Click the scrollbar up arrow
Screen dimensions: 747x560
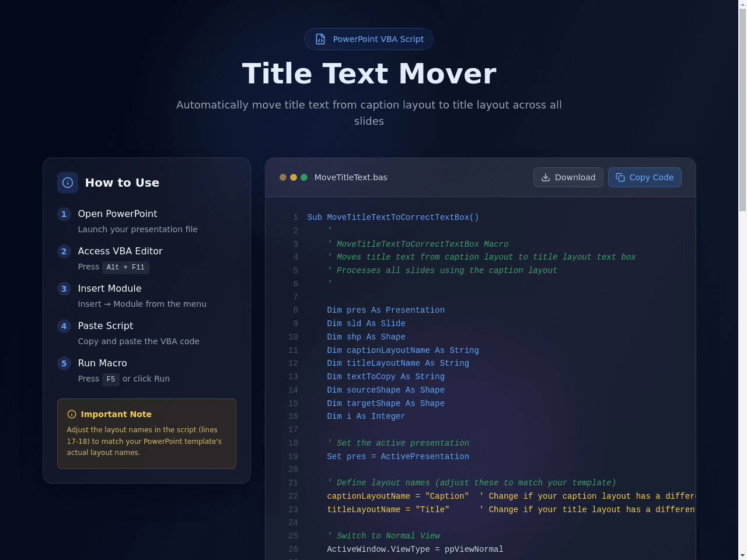coord(742,5)
